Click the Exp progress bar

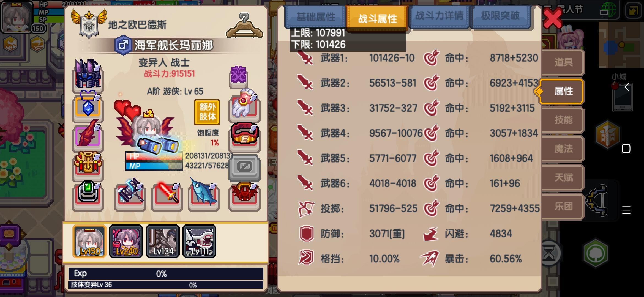click(166, 274)
